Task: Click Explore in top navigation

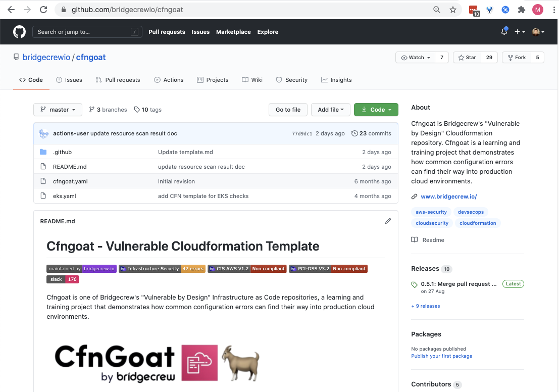Action: [268, 32]
